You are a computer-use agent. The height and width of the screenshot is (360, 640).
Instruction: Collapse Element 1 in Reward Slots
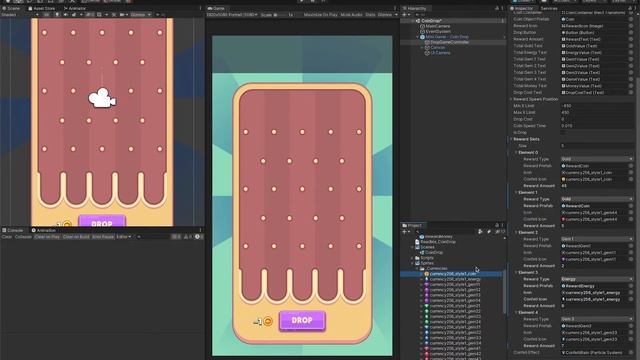tap(516, 192)
